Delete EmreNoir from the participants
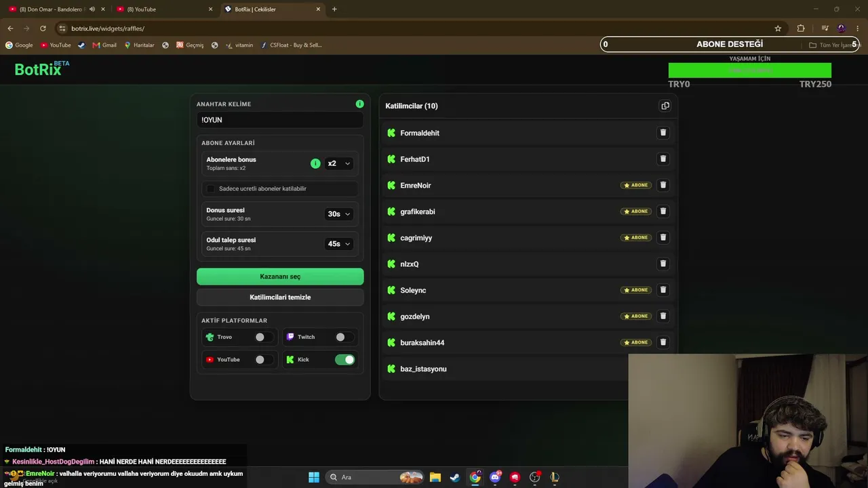The width and height of the screenshot is (868, 488). click(x=663, y=185)
